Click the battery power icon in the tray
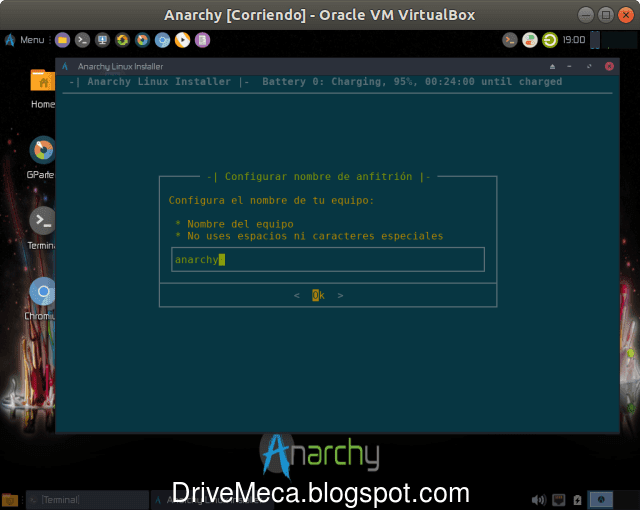Viewport: 640px width, 510px height. [x=577, y=500]
